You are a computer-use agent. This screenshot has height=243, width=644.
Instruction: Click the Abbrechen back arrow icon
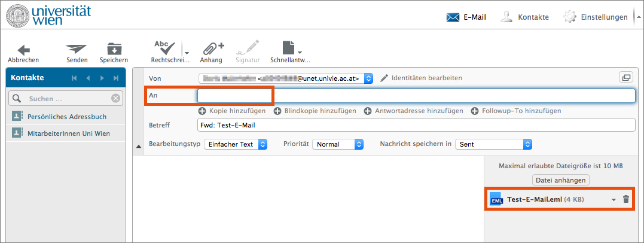(23, 49)
